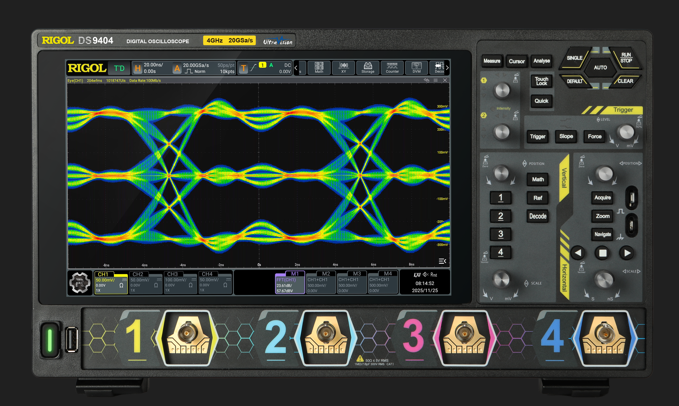The width and height of the screenshot is (679, 406).
Task: Click the RIGOL logo on the touchscreen
Action: pos(87,68)
